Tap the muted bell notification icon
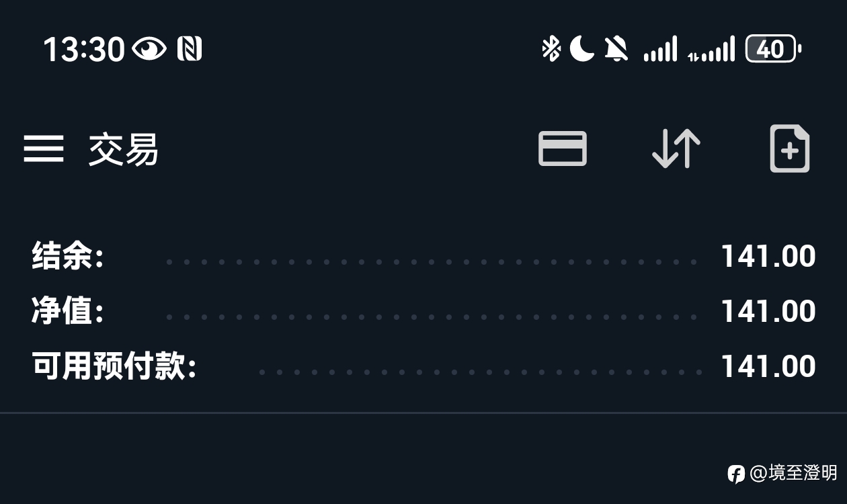 tap(616, 49)
